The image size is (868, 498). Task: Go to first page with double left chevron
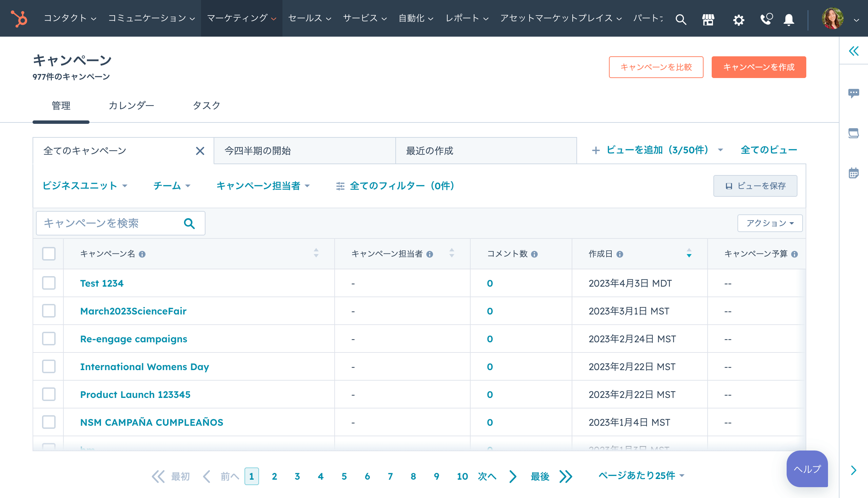coord(158,476)
